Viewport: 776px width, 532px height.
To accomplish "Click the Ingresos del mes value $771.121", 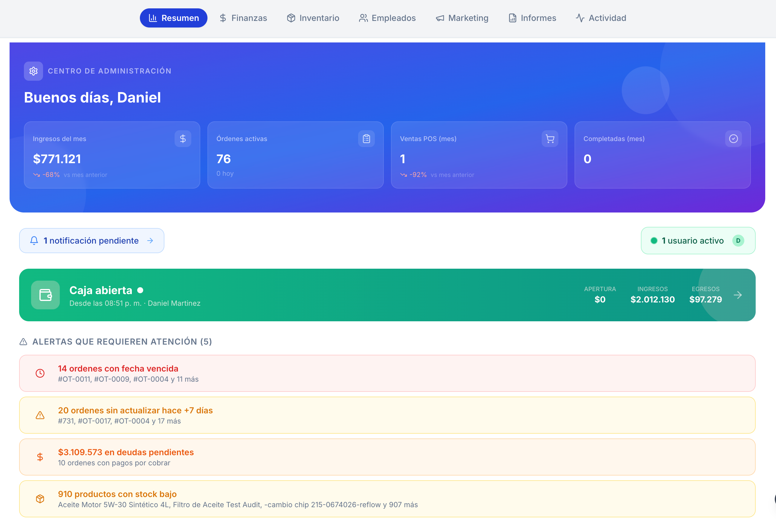I will coord(57,159).
